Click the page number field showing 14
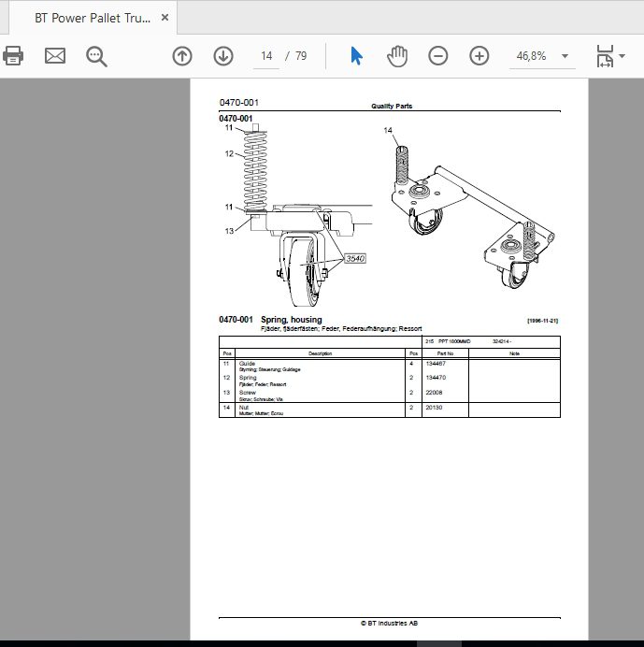Screen dimensions: 644x647 tap(266, 56)
